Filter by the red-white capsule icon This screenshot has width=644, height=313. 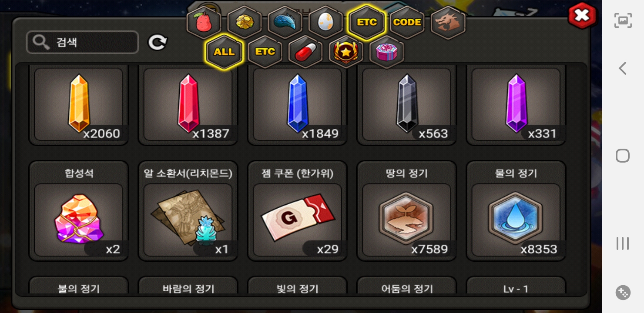305,52
